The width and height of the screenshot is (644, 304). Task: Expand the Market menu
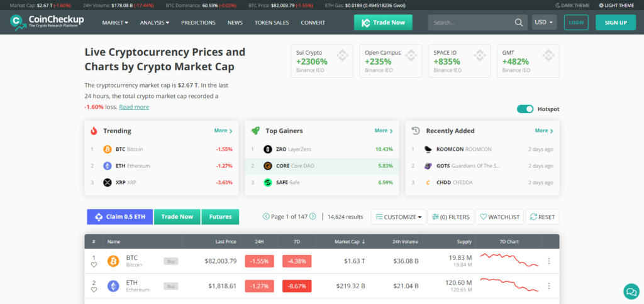point(115,23)
